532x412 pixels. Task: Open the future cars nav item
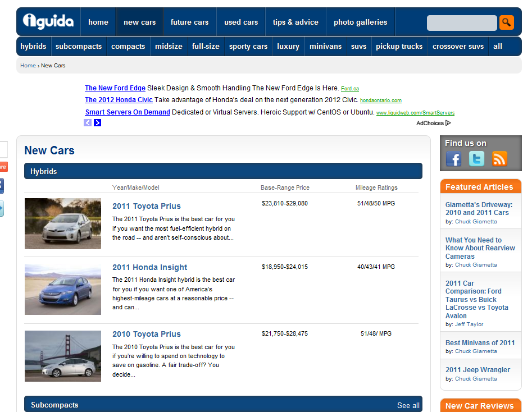(189, 22)
